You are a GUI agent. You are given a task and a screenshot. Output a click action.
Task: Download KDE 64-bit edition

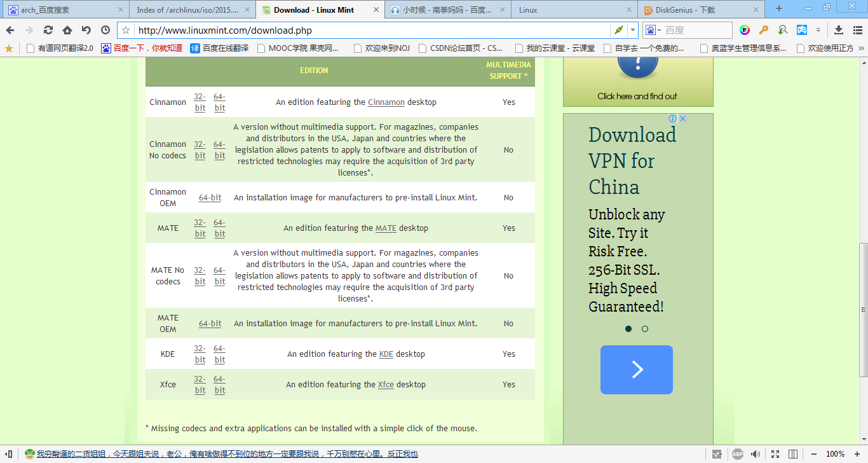219,354
